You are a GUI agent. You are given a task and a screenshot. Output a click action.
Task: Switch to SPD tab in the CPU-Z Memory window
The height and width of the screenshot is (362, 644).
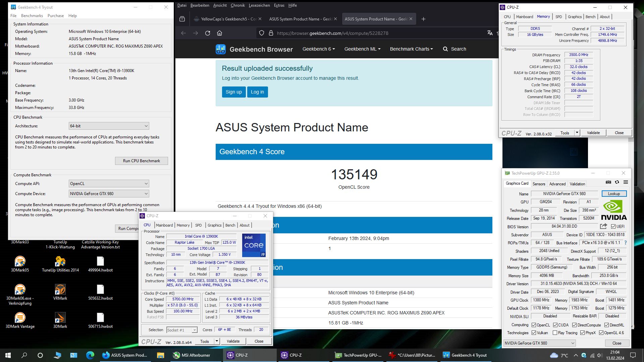tap(558, 17)
